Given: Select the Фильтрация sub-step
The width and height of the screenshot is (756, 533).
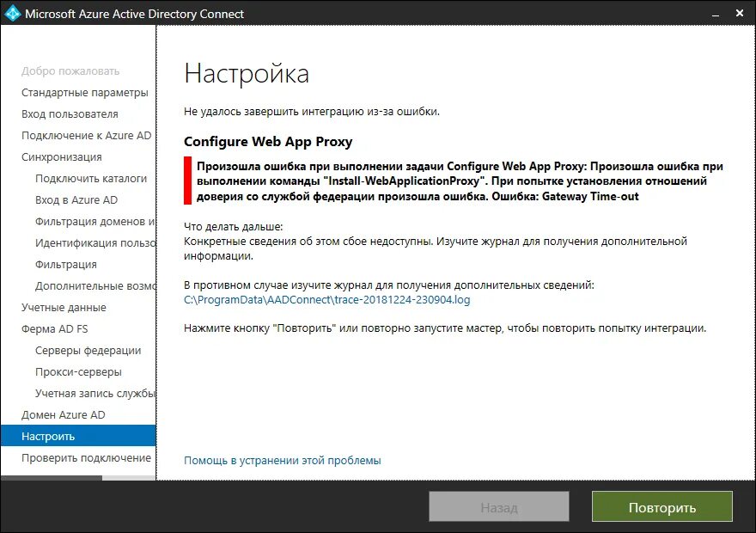Looking at the screenshot, I should click(x=66, y=264).
